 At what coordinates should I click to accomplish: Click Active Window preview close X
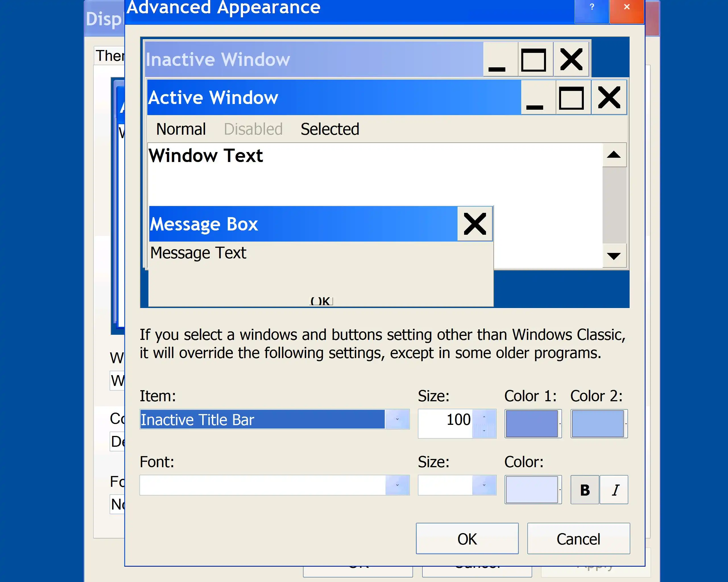pos(609,98)
